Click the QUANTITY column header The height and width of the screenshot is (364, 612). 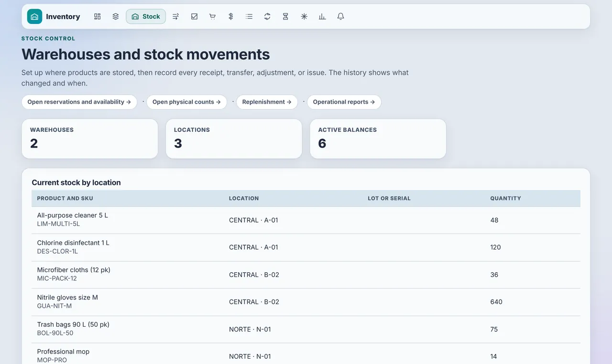[505, 198]
